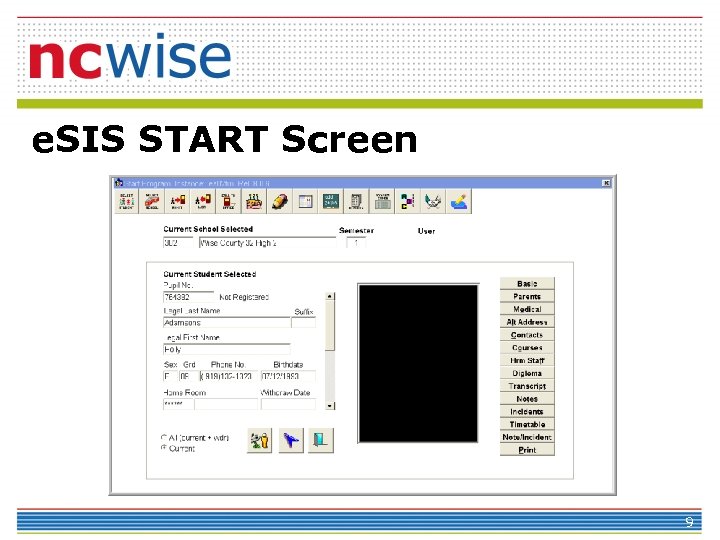The height and width of the screenshot is (540, 720).
Task: Click the Pupil No. field showing 764392
Action: pyautogui.click(x=188, y=297)
